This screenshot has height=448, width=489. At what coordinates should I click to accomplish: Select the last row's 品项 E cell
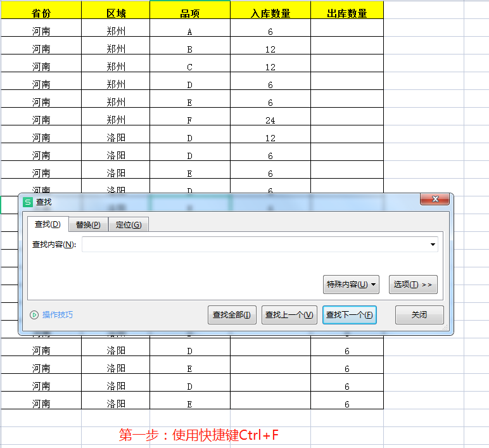[190, 400]
